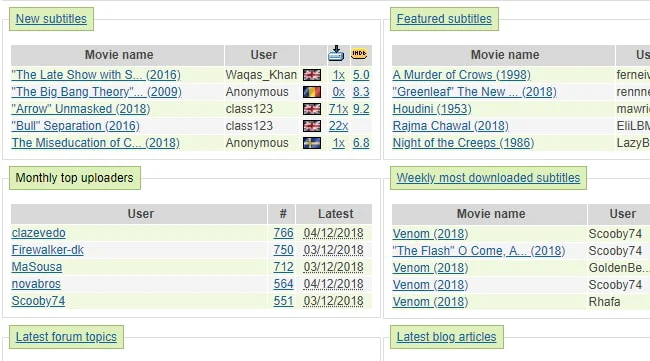The width and height of the screenshot is (650, 361).
Task: Click the IMDb icon column header
Action: coord(359,53)
